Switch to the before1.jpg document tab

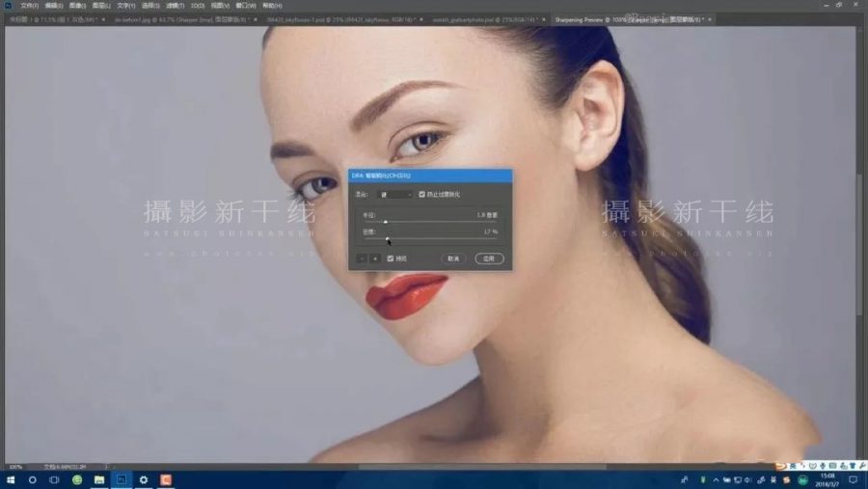pyautogui.click(x=181, y=19)
